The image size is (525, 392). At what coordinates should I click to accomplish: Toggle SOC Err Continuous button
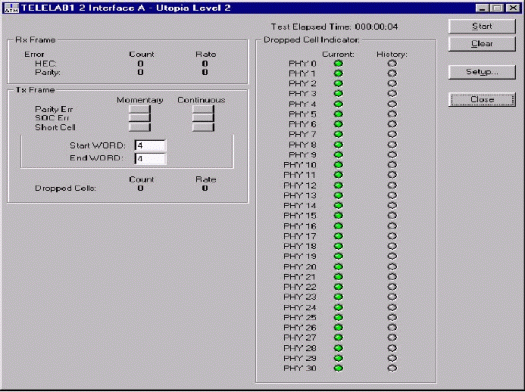coord(203,117)
